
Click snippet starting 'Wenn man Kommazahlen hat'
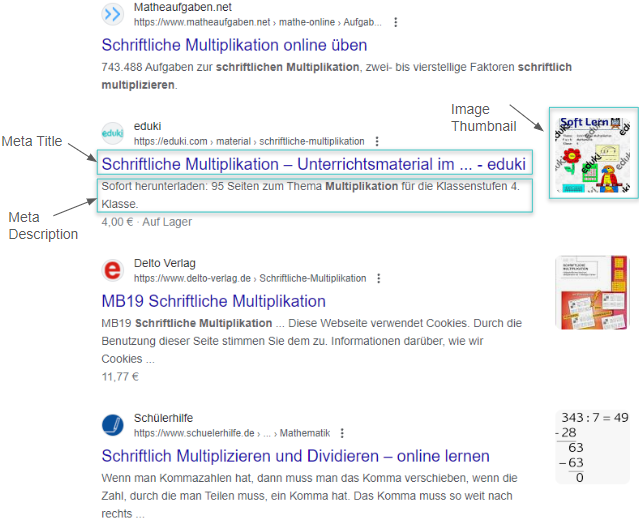coord(309,496)
